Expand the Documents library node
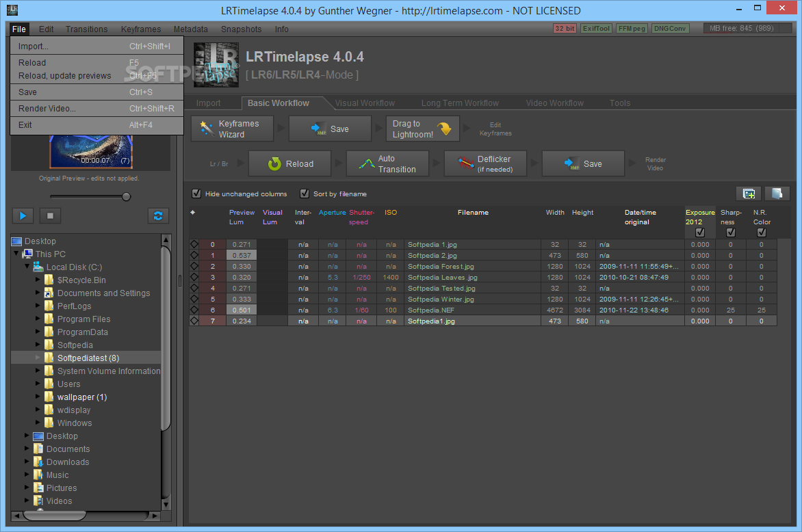The image size is (802, 532). click(x=27, y=448)
